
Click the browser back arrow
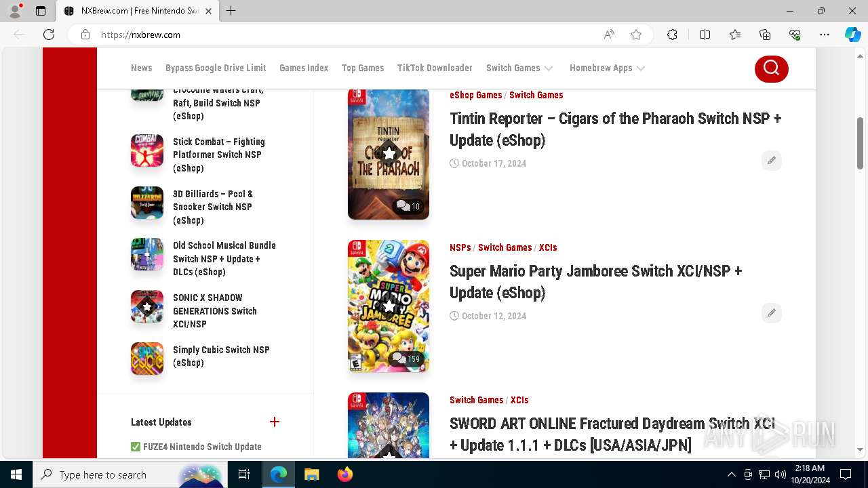point(19,35)
